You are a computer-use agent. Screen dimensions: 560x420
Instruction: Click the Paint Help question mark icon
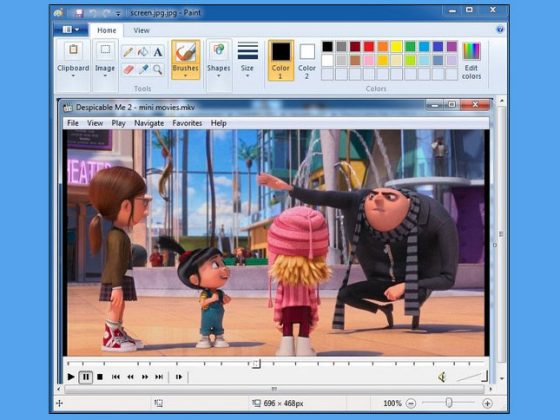tap(500, 29)
